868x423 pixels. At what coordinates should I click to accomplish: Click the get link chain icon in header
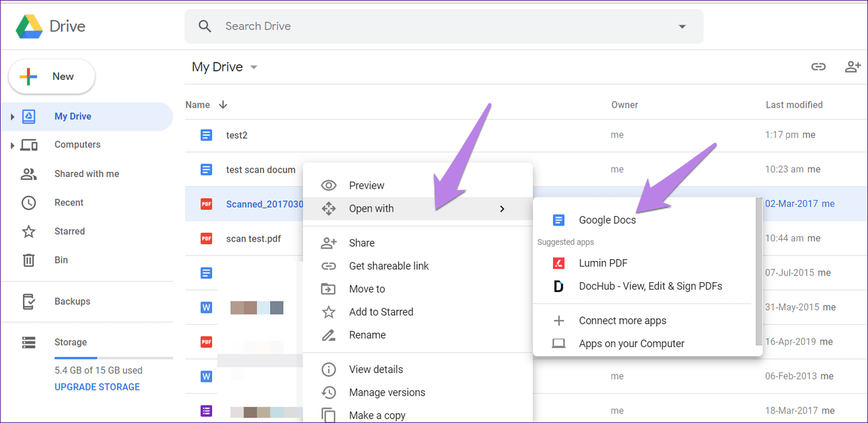[x=818, y=67]
